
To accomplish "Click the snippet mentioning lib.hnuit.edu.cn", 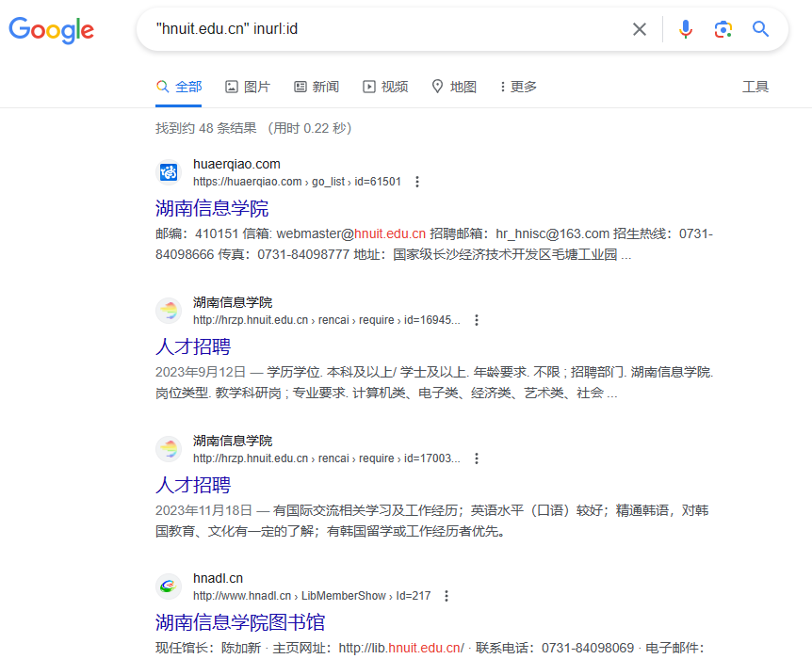I will (430, 648).
